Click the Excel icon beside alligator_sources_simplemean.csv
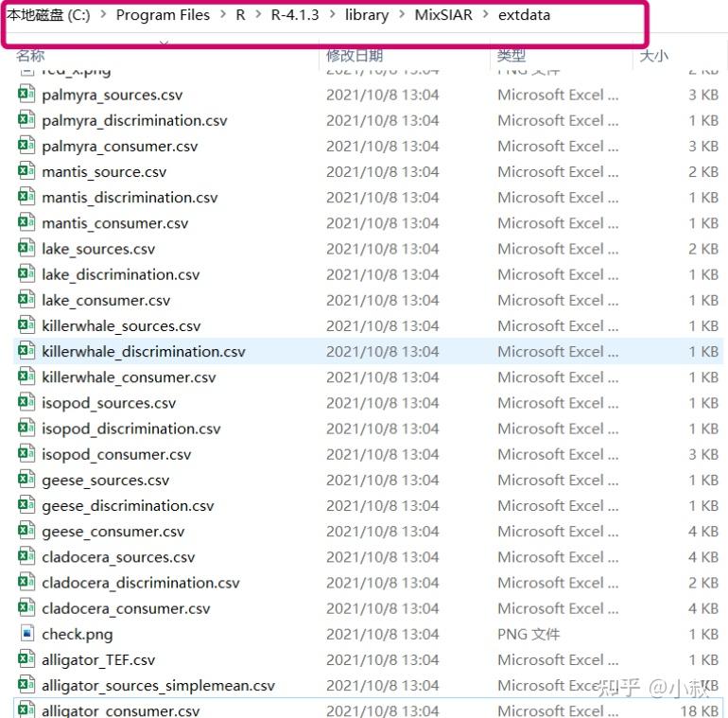 [26, 685]
